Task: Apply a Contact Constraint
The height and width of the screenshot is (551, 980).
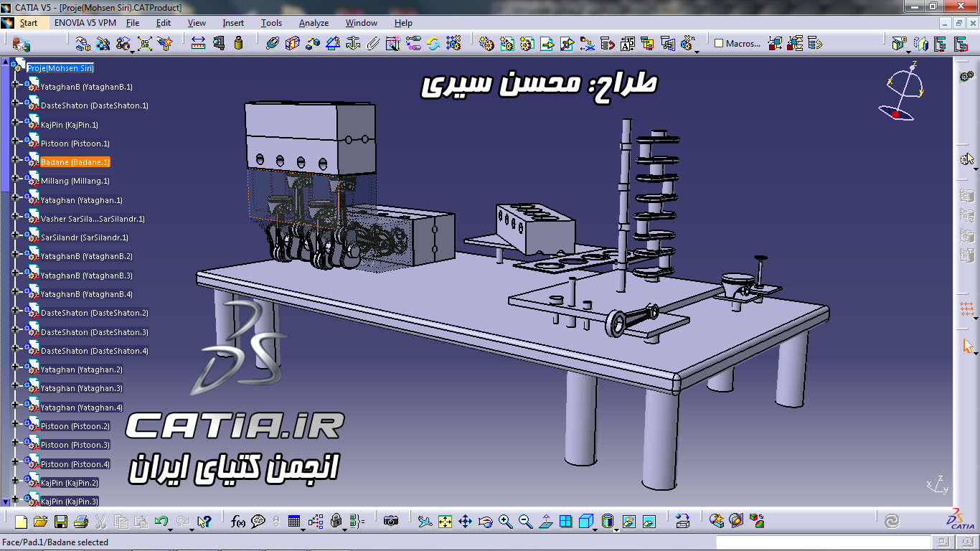Action: pos(292,44)
